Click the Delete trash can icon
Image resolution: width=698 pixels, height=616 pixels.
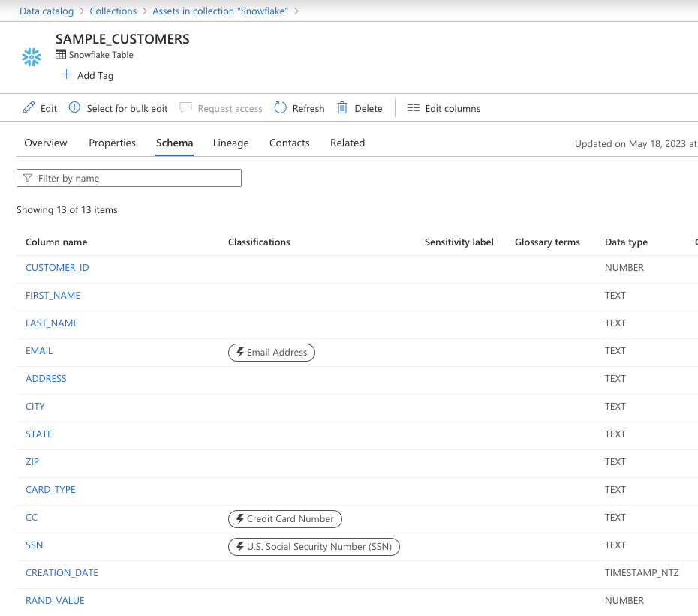pyautogui.click(x=342, y=108)
